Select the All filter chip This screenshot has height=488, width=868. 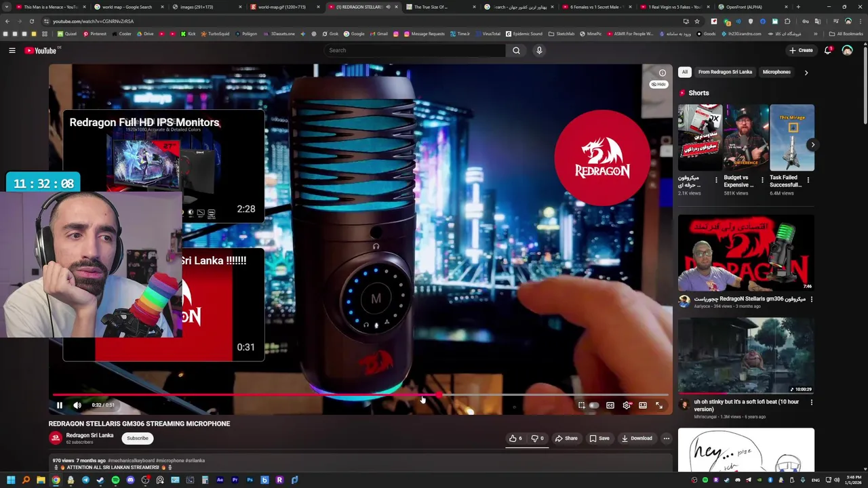(685, 72)
